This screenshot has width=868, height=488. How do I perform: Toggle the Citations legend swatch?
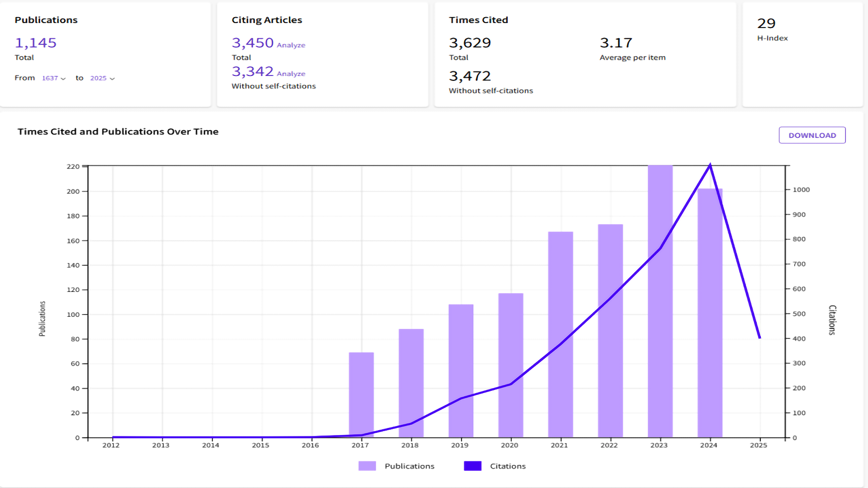472,466
